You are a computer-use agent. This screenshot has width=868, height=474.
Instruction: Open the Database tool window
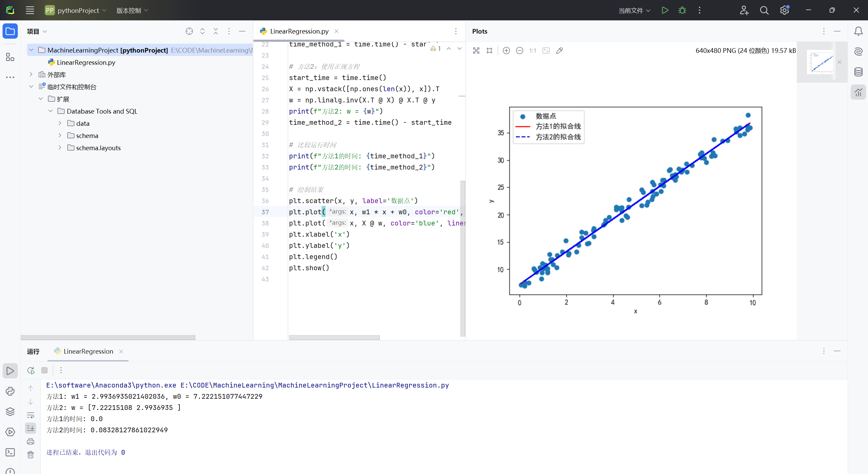pos(858,72)
